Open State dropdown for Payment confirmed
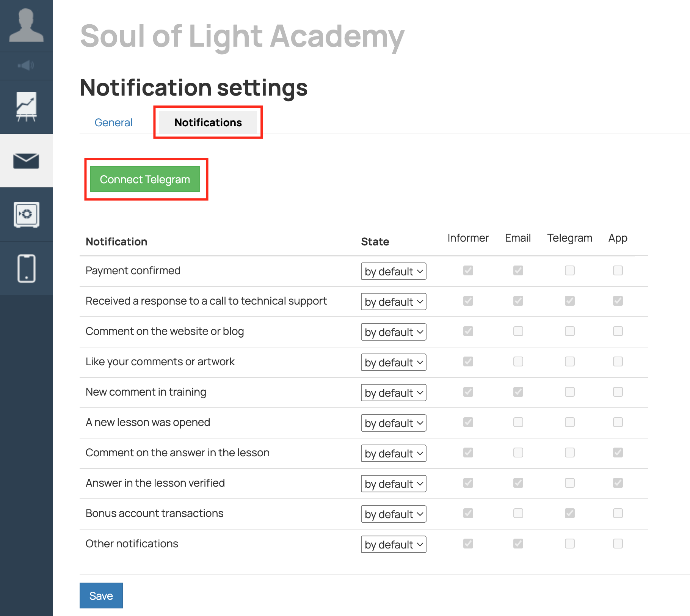 click(x=393, y=271)
